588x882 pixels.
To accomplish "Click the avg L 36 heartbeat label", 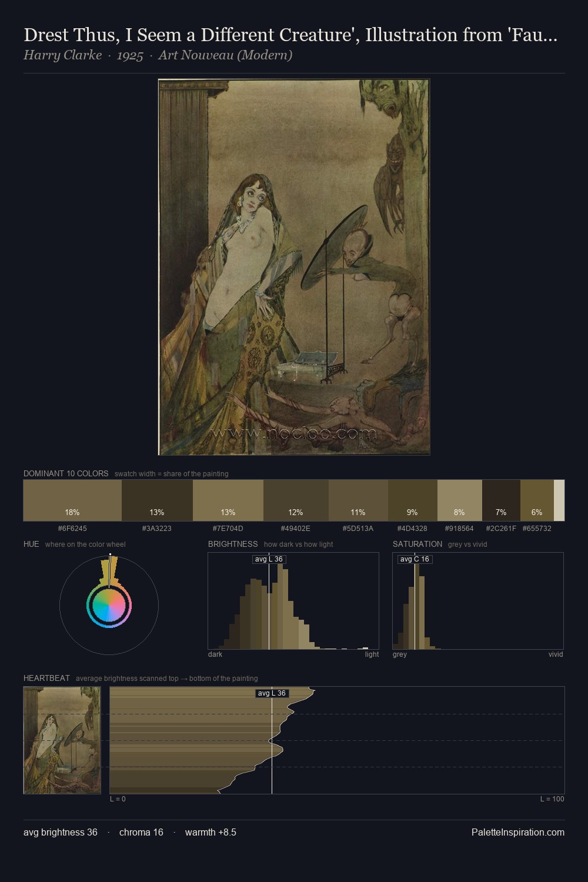I will coord(272,693).
